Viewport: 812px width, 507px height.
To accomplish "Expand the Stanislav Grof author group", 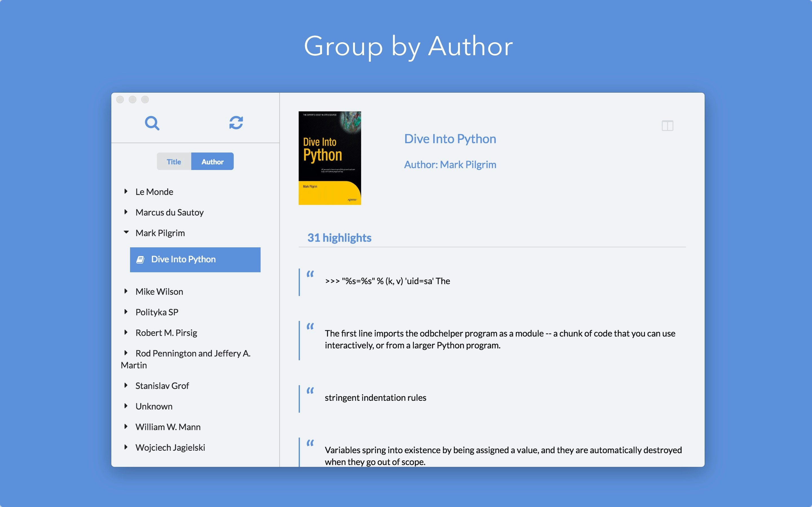I will (x=126, y=385).
